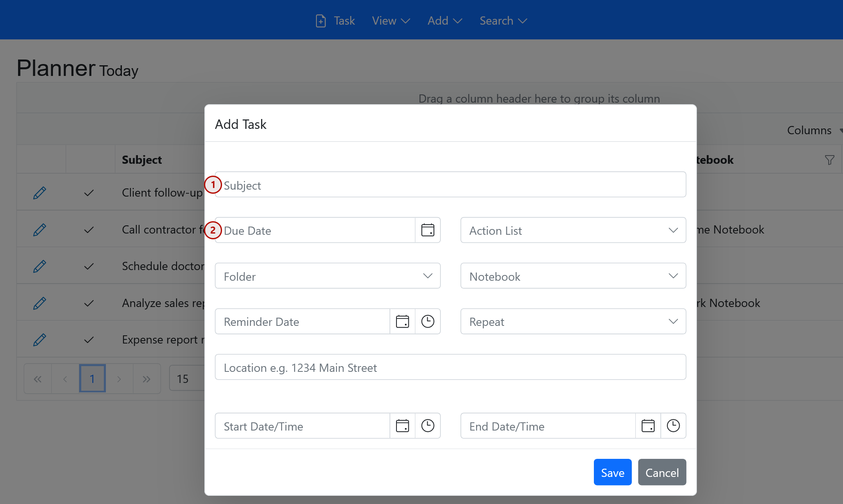Cancel the Add Task dialog

662,472
